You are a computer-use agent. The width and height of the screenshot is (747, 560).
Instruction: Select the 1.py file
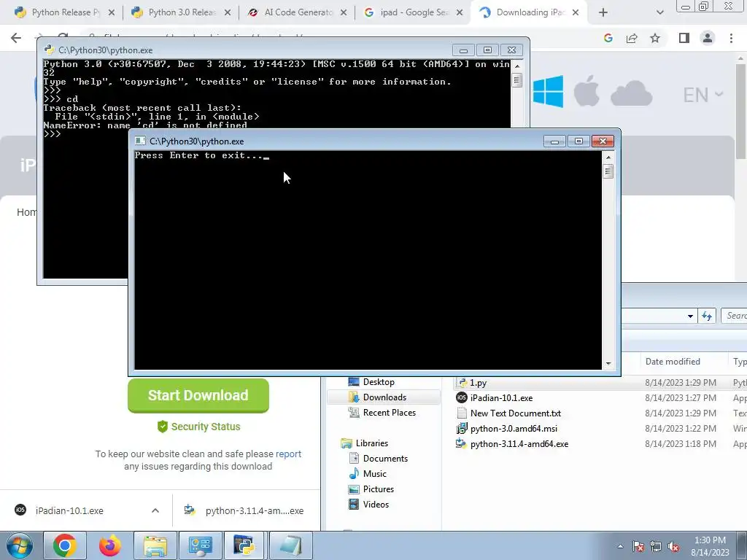[x=478, y=383]
